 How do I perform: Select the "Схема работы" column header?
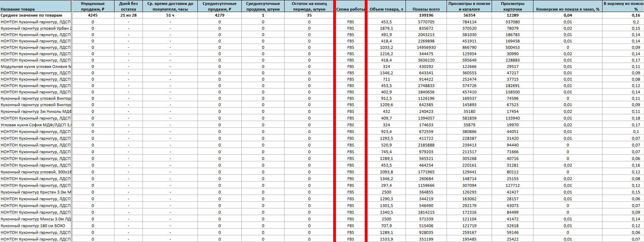(x=350, y=9)
